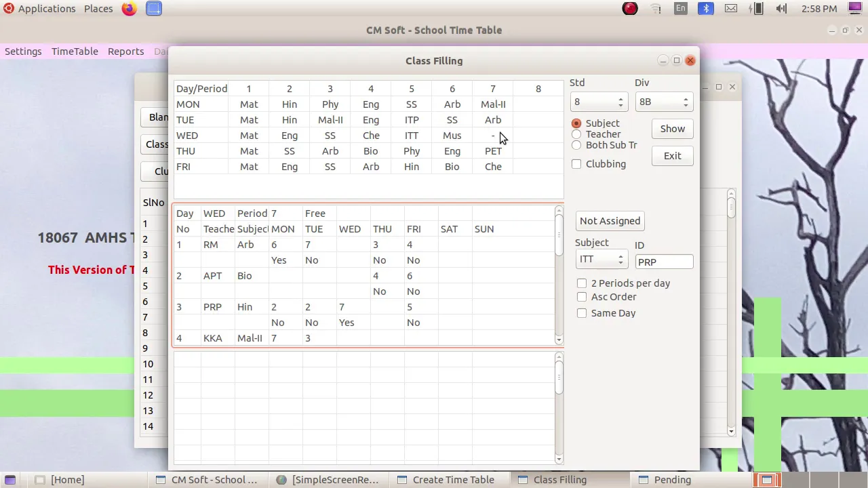This screenshot has width=868, height=488.
Task: Click the lower empty grid scrollbar
Action: click(559, 408)
